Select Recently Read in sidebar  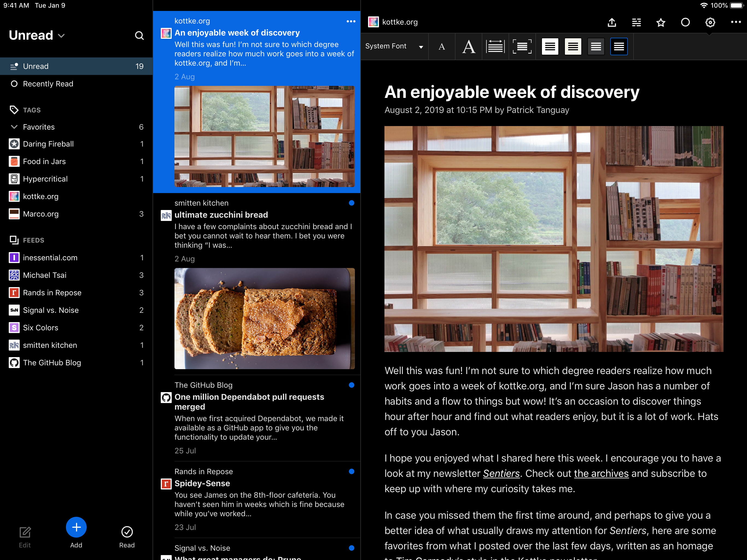point(48,84)
